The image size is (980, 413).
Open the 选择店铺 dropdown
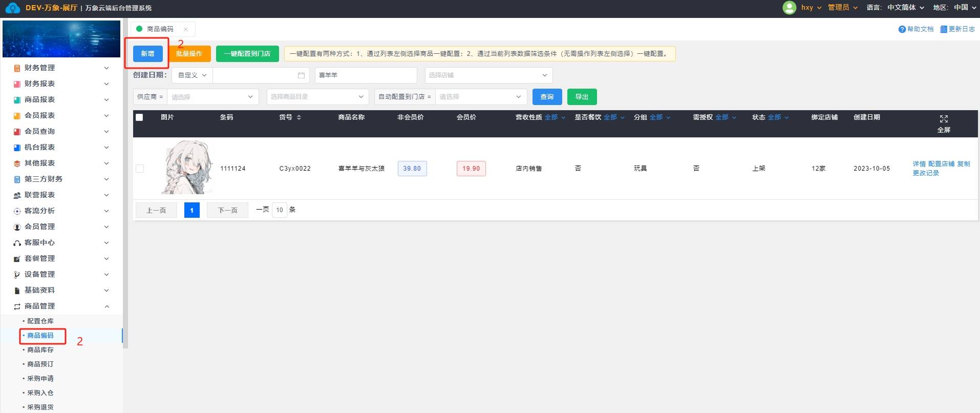(x=488, y=75)
